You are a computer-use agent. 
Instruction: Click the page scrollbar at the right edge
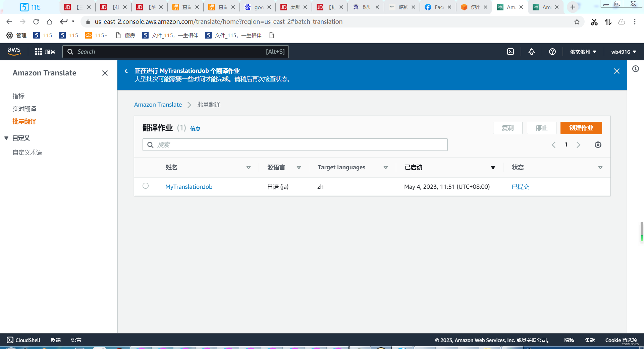point(642,231)
